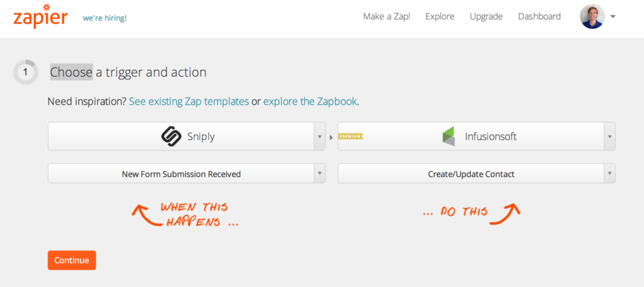Follow the explore the Zapbook link
Viewport: 644px width, 287px height.
[x=311, y=101]
